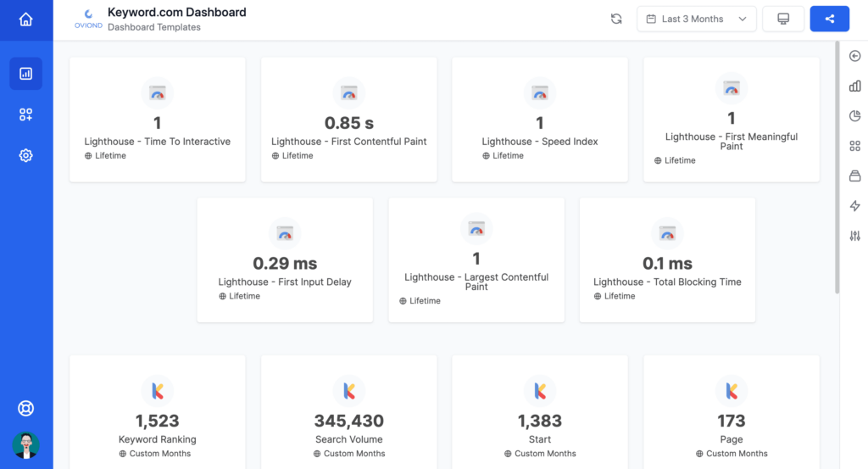Click the vertical scrollbar of the dashboard
The width and height of the screenshot is (868, 469).
point(837,167)
